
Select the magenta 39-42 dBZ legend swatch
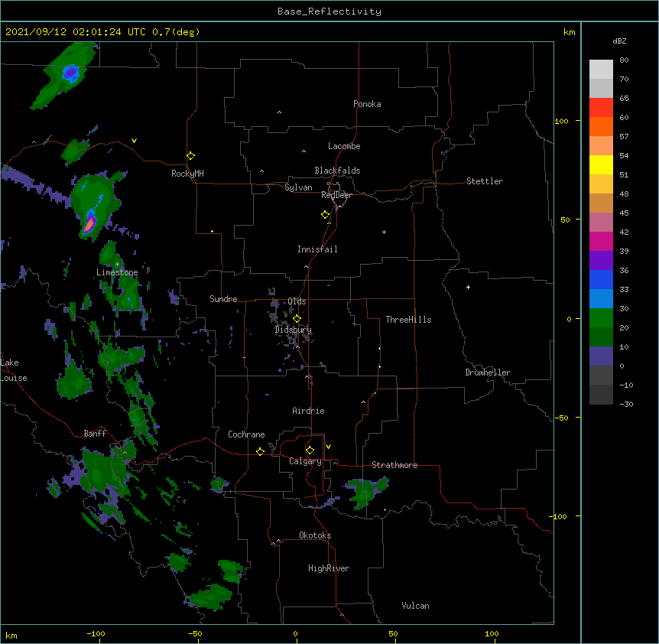click(601, 241)
